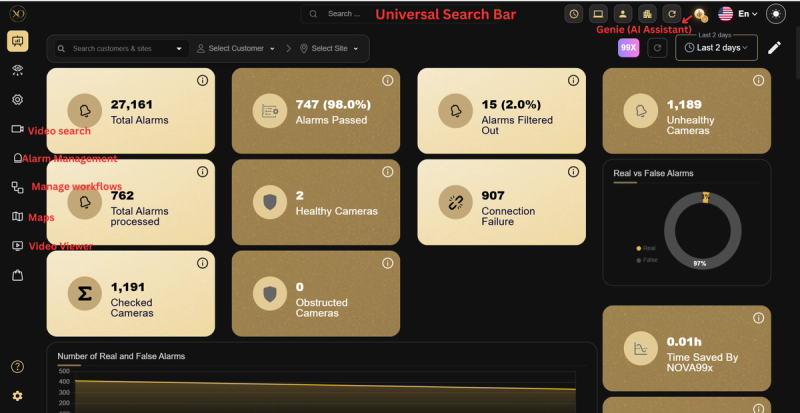Click the 0.01h Time Saved value
Screen dimensions: 800x413
684,342
